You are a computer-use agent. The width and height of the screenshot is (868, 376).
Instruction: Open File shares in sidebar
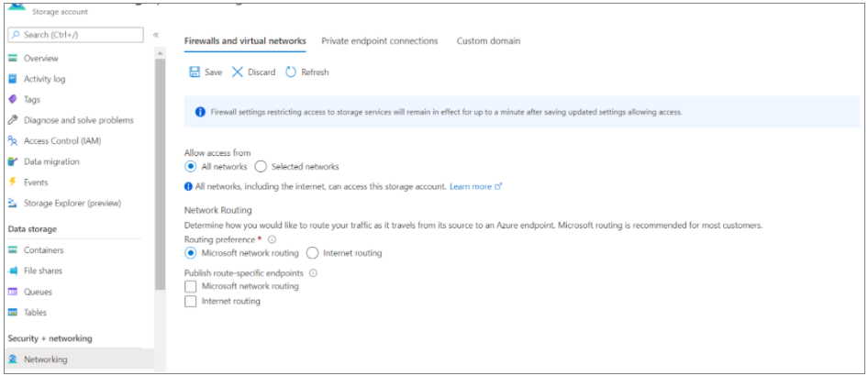(x=43, y=271)
